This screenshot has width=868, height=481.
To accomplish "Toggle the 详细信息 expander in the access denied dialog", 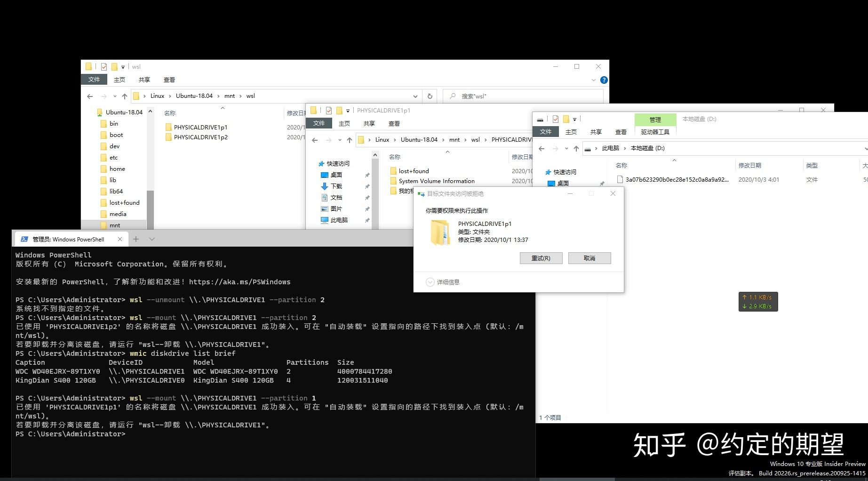I will [430, 281].
